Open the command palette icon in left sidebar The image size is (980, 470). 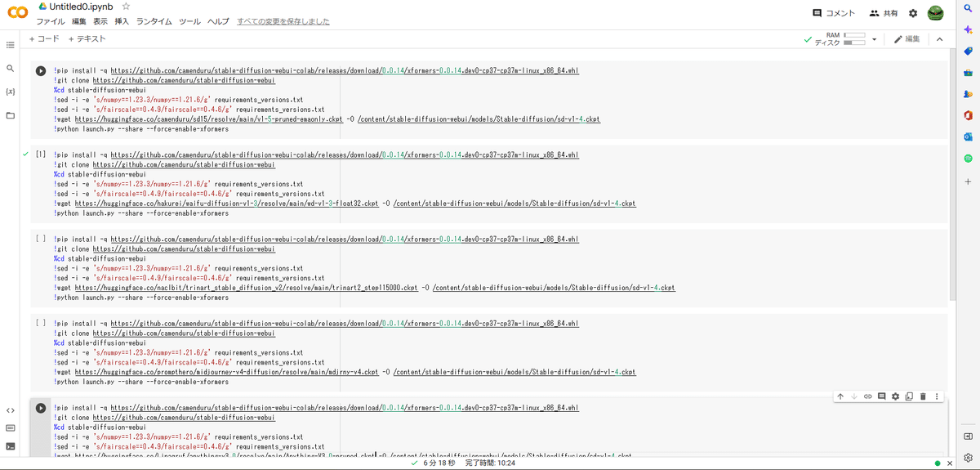11,428
